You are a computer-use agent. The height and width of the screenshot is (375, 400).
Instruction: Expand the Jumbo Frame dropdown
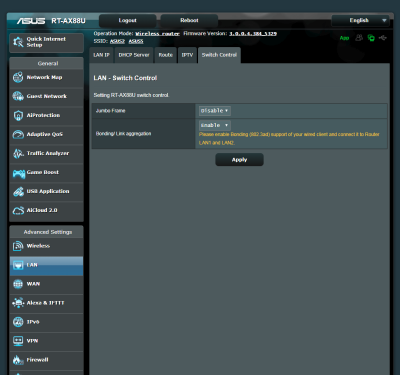[x=215, y=111]
